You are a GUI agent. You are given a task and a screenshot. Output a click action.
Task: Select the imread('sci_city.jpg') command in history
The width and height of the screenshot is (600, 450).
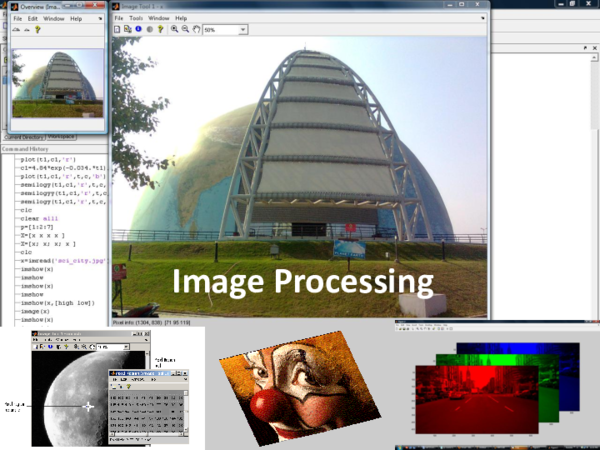point(63,261)
